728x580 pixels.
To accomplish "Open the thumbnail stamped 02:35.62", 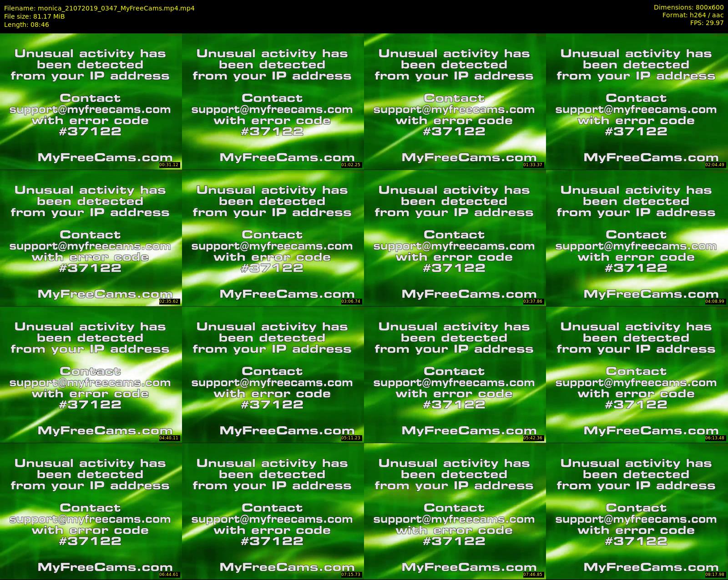I will [x=91, y=238].
